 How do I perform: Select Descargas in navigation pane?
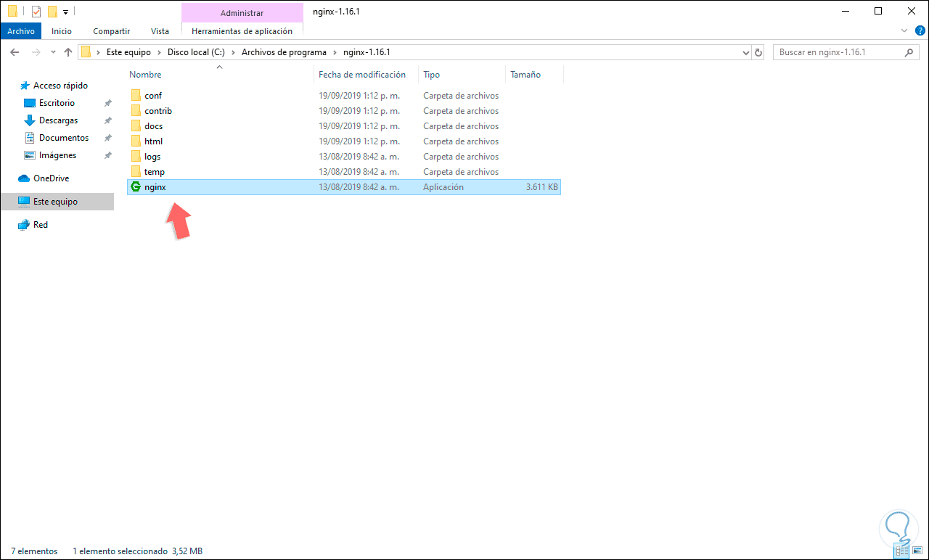(x=59, y=120)
